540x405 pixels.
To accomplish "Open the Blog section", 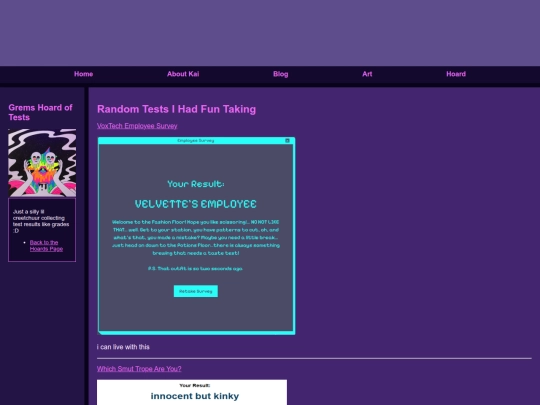I will click(x=280, y=74).
